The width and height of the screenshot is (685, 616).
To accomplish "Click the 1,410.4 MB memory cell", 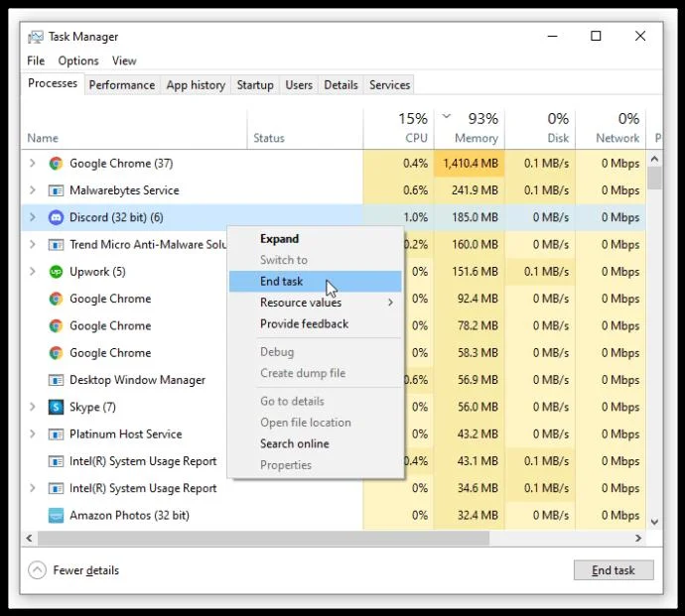I will click(x=470, y=164).
